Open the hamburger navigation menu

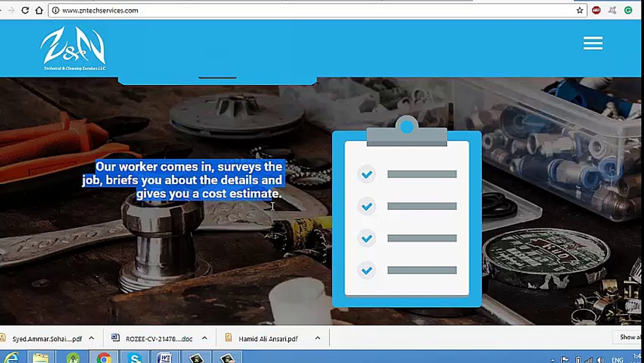[593, 43]
